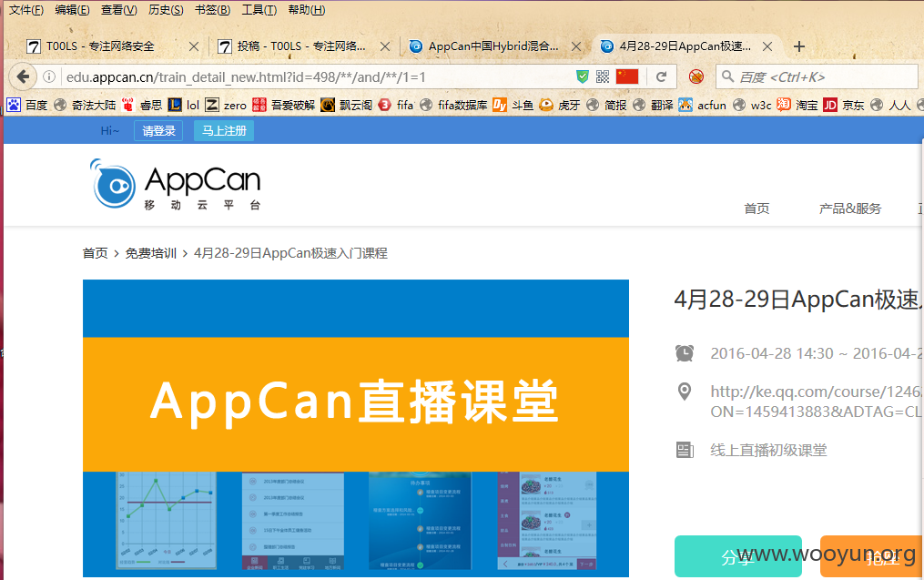Open the 帮助(H) menu

click(x=306, y=10)
